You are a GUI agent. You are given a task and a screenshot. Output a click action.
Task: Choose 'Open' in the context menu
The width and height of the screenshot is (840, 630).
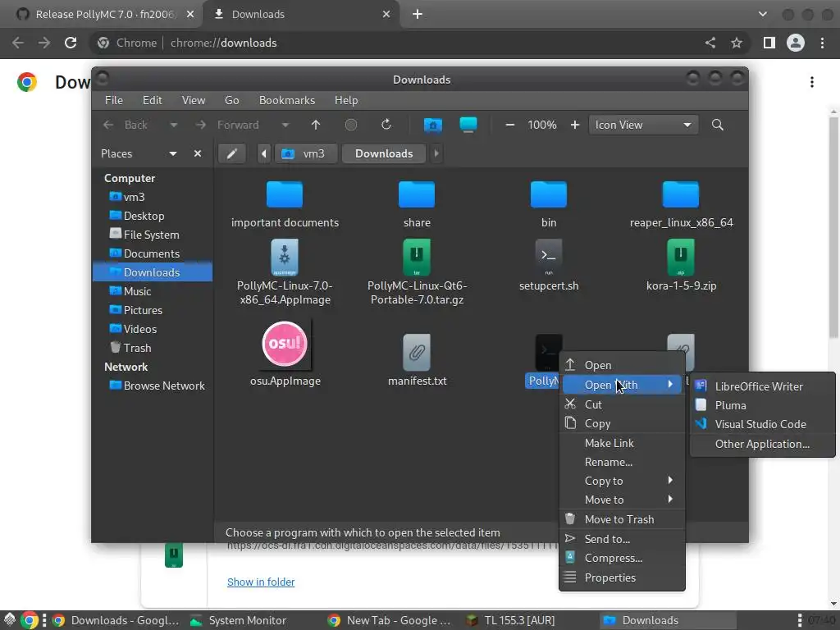pos(622,365)
